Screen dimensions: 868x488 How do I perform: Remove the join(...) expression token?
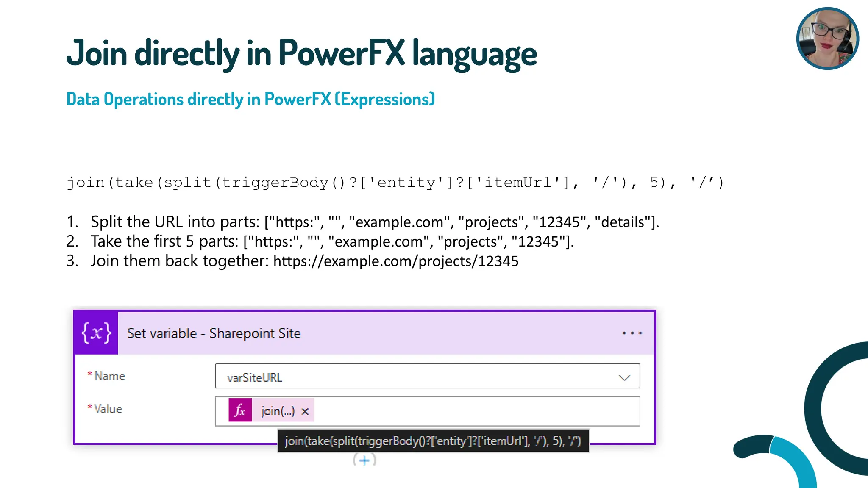coord(305,411)
